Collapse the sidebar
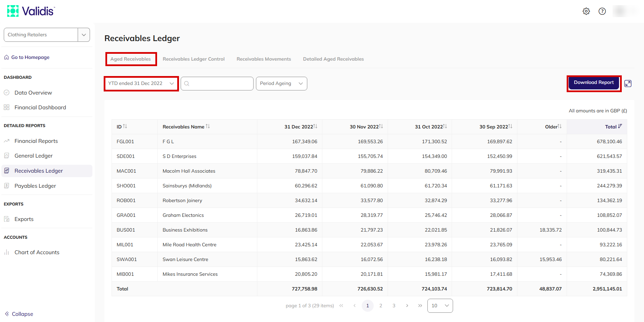 click(19, 314)
